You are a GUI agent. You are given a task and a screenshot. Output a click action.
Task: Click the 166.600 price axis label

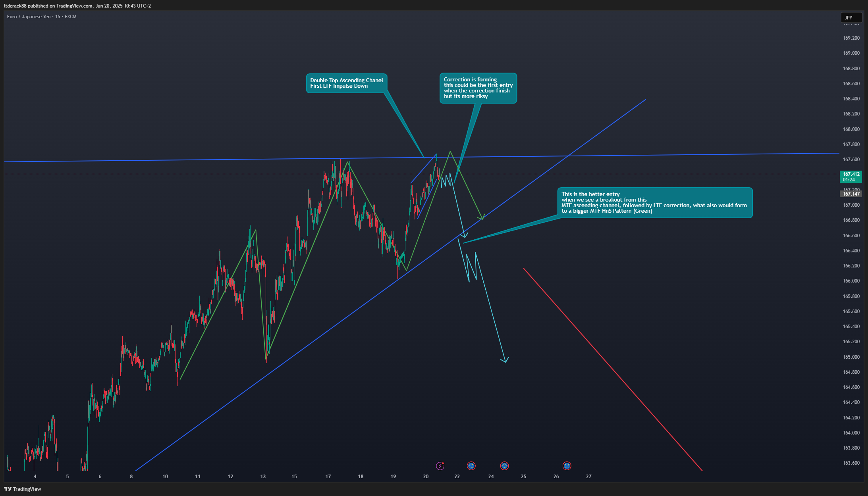click(851, 236)
